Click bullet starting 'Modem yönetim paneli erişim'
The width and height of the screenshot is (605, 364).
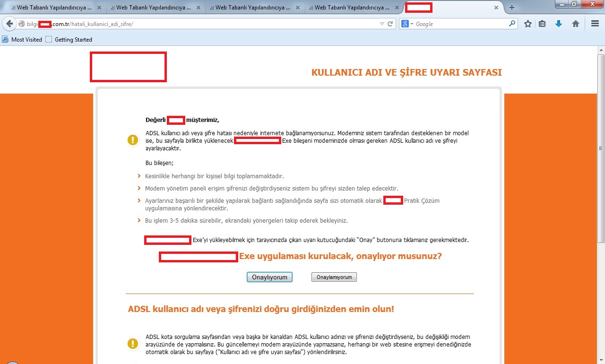tap(271, 189)
